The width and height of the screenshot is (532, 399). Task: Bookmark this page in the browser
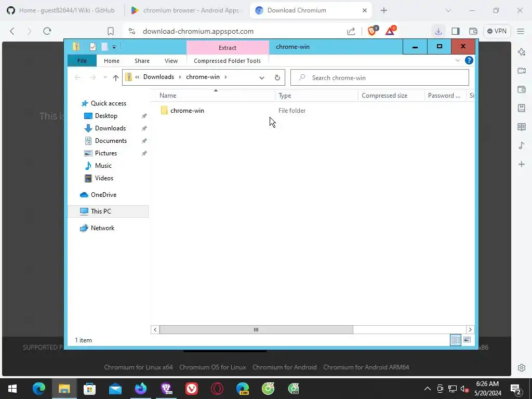(111, 31)
